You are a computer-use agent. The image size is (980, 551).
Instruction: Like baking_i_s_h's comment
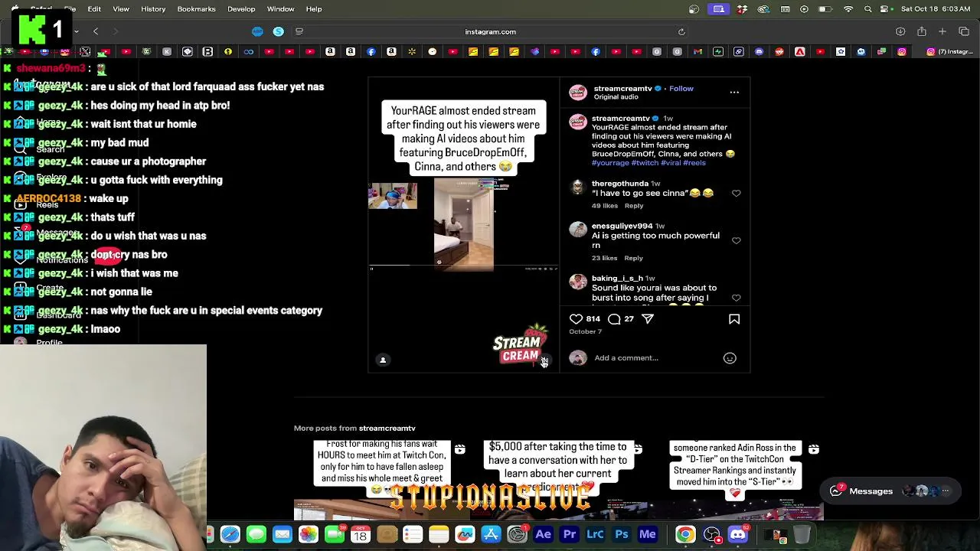737,298
